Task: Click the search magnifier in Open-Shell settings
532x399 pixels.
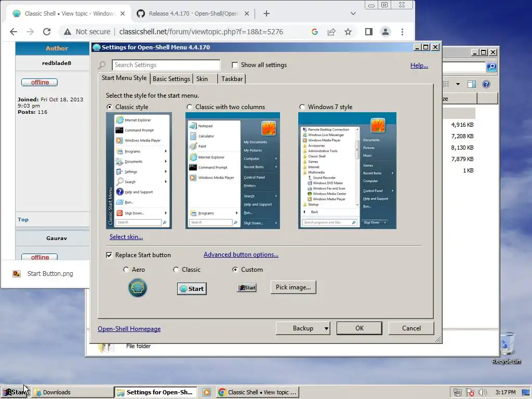Action: click(x=102, y=65)
